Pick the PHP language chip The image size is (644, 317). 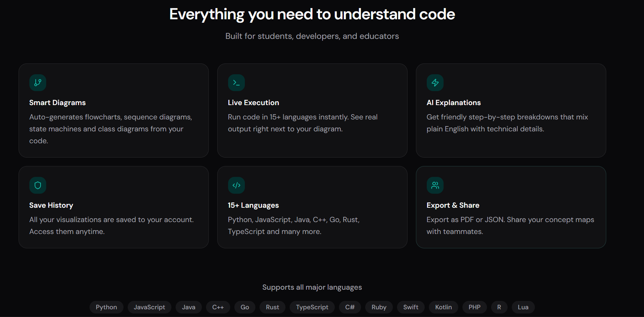tap(475, 307)
